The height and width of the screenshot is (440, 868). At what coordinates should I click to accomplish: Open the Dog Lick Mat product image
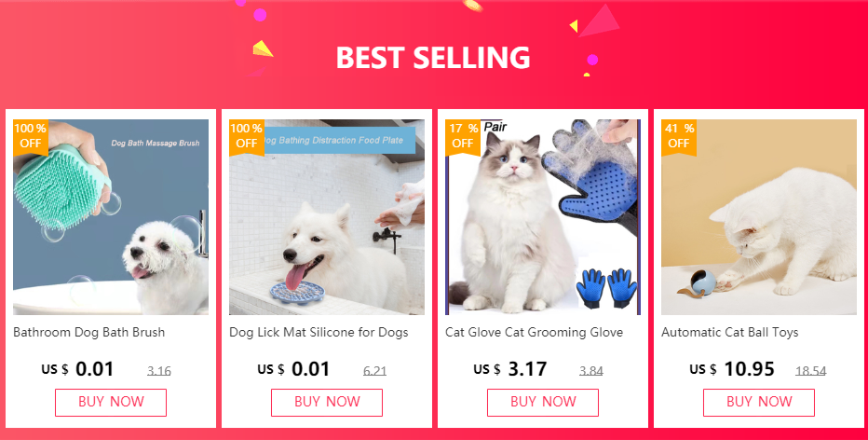point(327,217)
